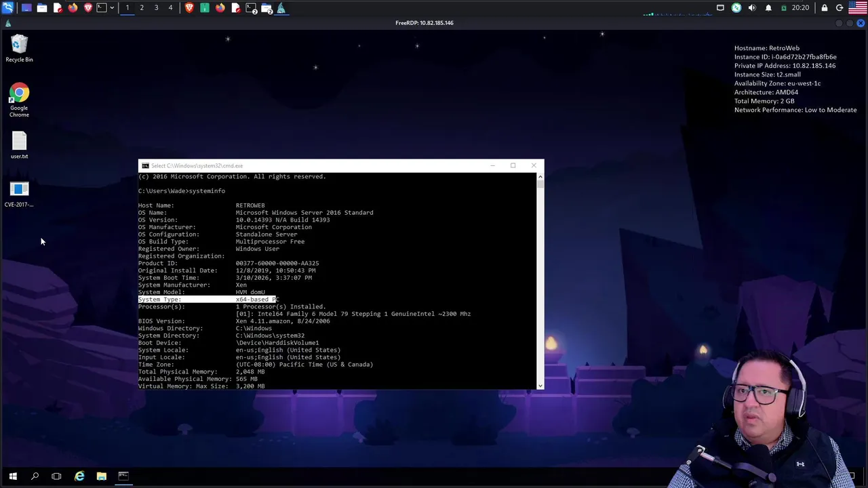The image size is (868, 488).
Task: Click the OS version '10.0.14393 N/A Build 14393'
Action: point(283,220)
